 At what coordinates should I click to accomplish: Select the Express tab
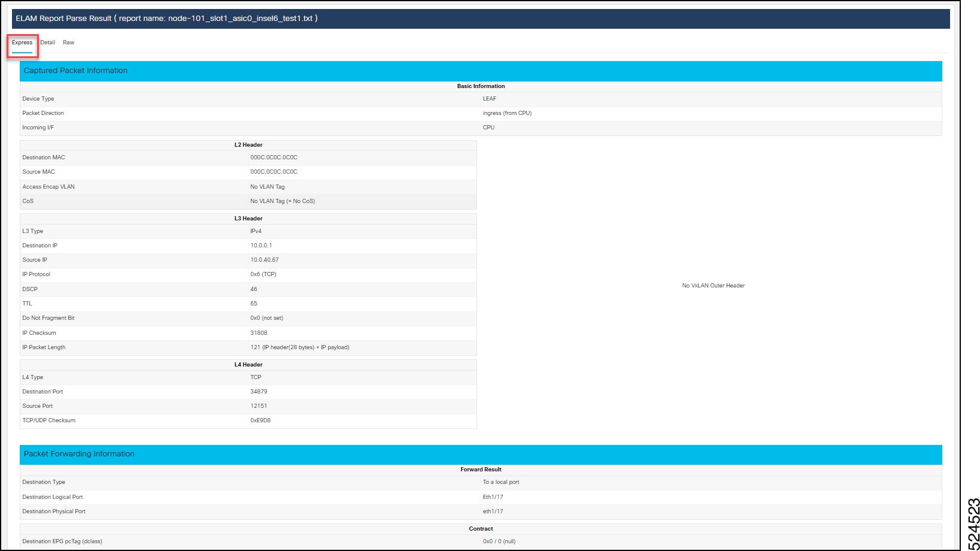pos(23,43)
